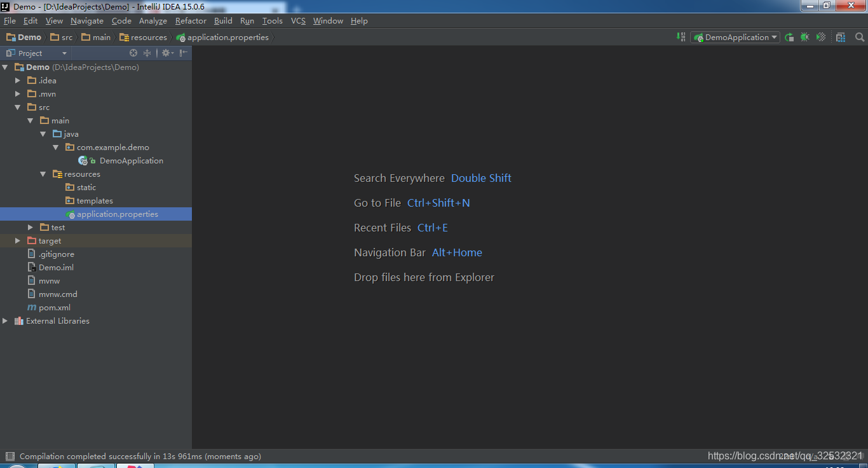The height and width of the screenshot is (468, 868).
Task: Click src breadcrumb in navigation bar
Action: point(62,37)
